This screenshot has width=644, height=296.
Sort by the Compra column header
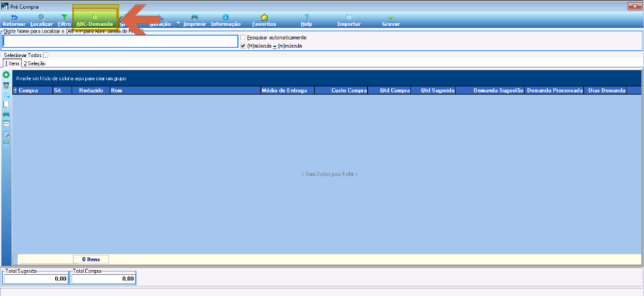coord(35,91)
